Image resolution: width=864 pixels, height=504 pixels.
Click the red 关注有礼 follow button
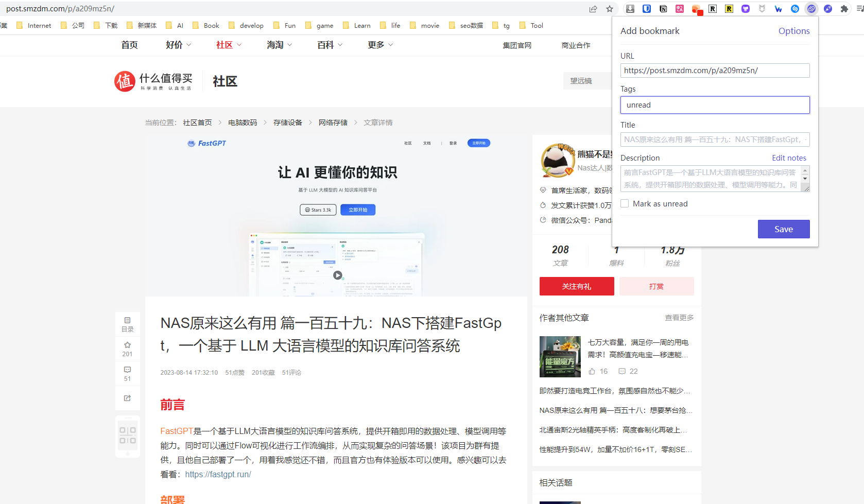click(576, 286)
